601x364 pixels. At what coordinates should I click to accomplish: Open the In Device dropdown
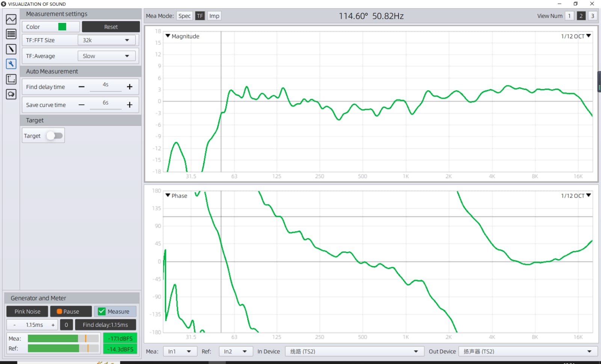(354, 352)
